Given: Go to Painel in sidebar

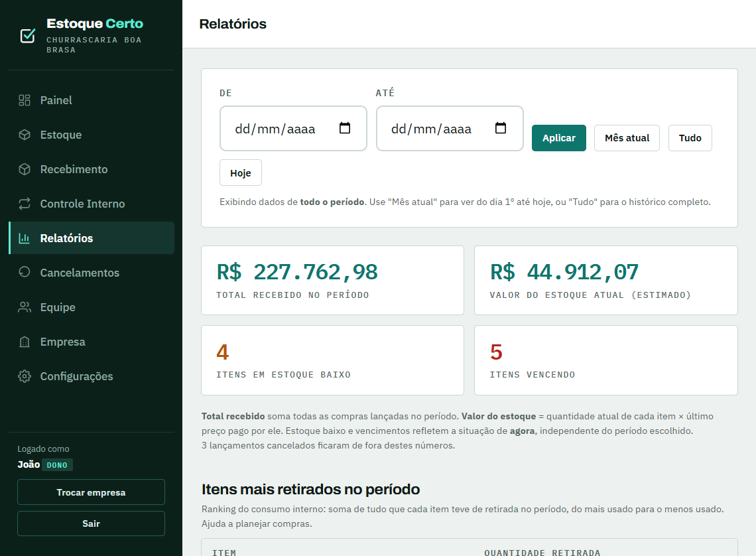Looking at the screenshot, I should click(x=92, y=100).
